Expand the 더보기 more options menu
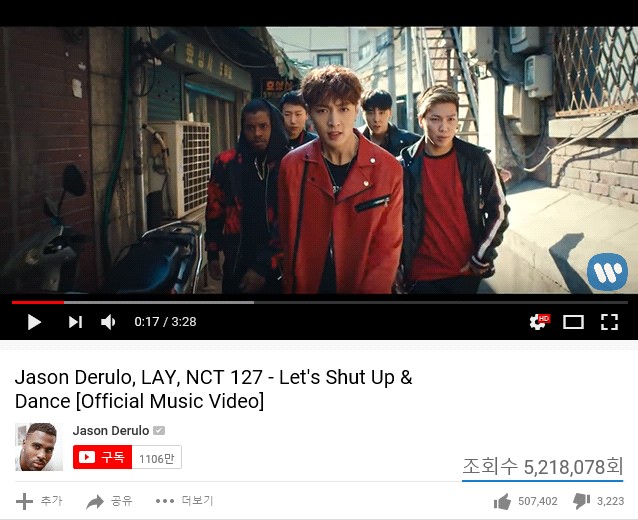 184,501
